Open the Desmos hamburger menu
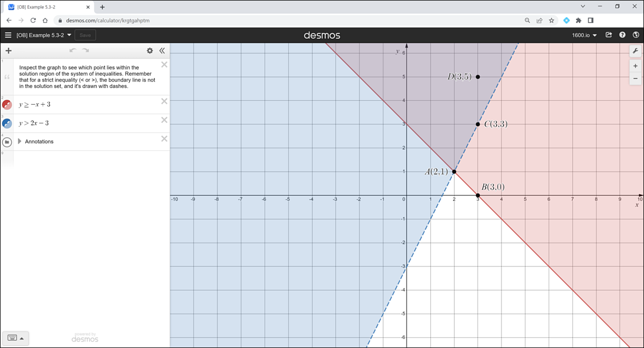 tap(8, 35)
